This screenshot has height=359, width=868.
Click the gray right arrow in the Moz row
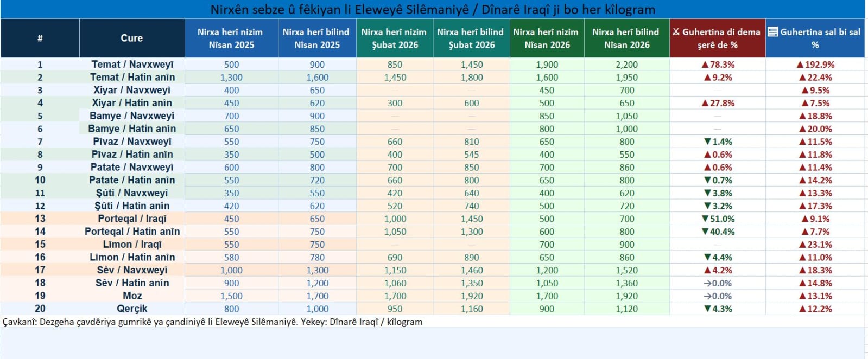point(707,296)
